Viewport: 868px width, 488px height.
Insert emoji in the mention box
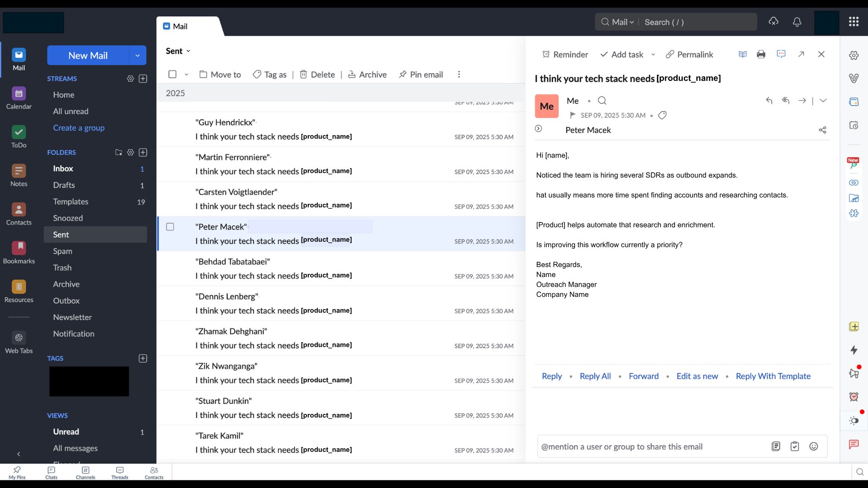tap(813, 446)
